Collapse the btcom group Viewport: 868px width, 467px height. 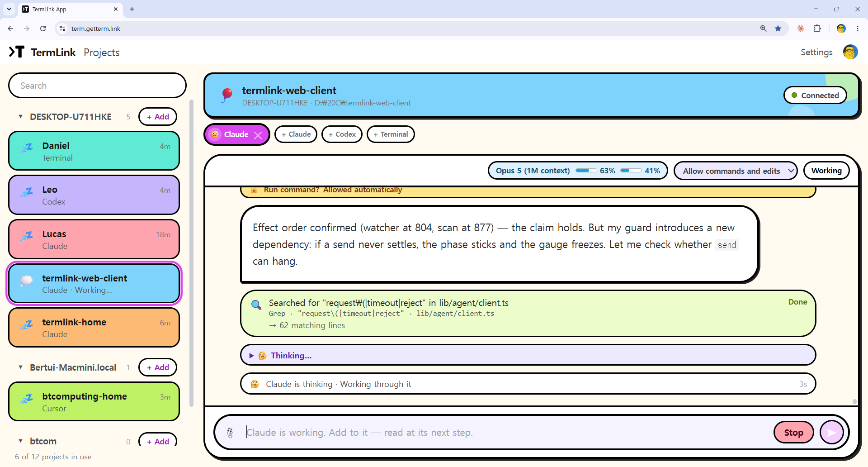[x=20, y=441]
